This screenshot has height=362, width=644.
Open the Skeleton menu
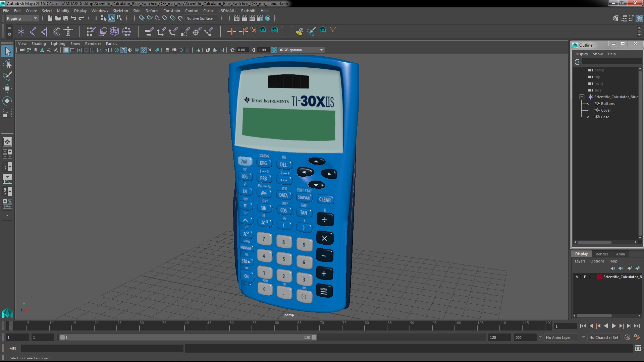point(120,11)
